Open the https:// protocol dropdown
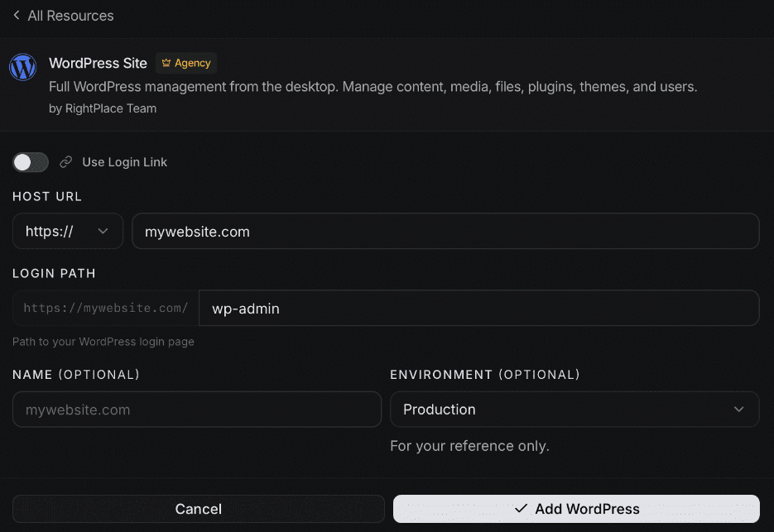This screenshot has width=774, height=532. click(68, 231)
